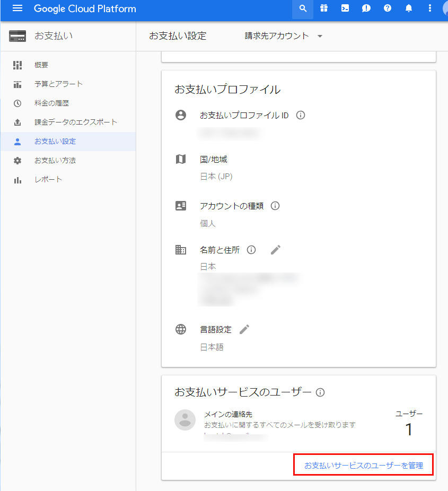Image resolution: width=448 pixels, height=491 pixels.
Task: Click the 概要 dashboard icon
Action: pyautogui.click(x=17, y=65)
